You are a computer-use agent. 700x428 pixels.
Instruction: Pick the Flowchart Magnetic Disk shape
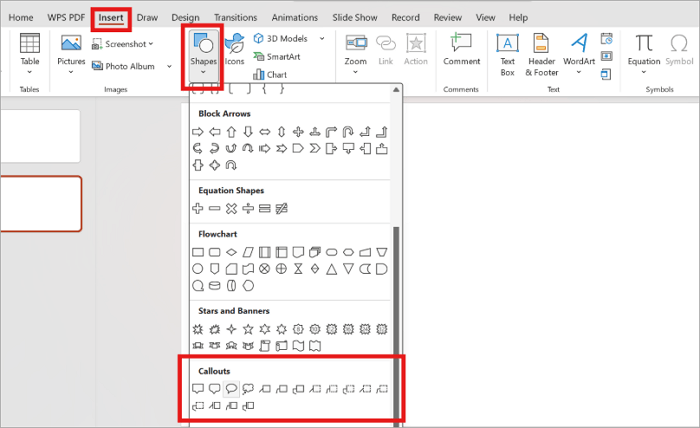[x=215, y=286]
